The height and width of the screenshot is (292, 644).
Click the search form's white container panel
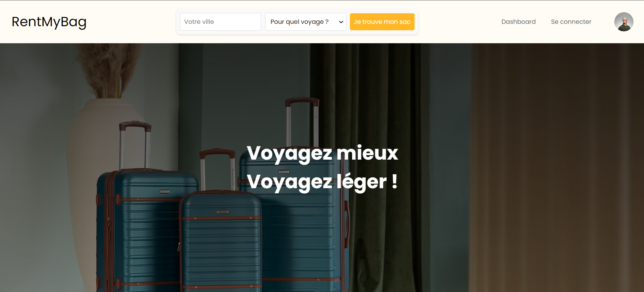tap(297, 22)
